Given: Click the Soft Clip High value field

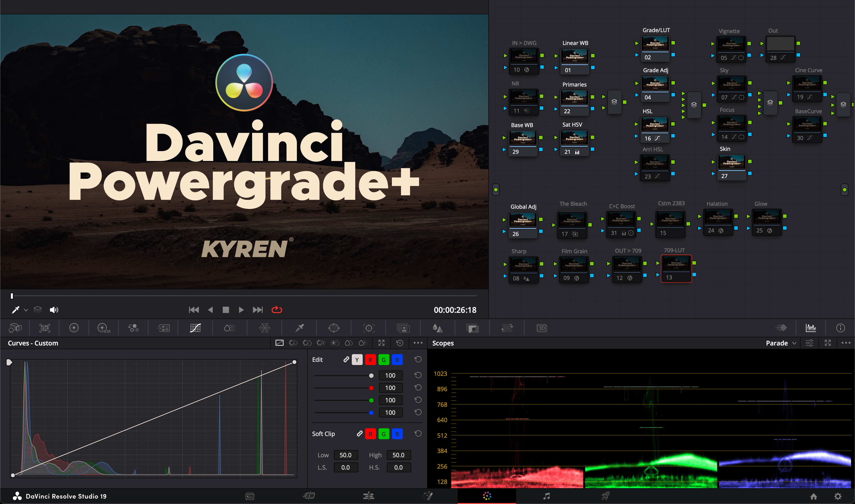Looking at the screenshot, I should coord(399,455).
